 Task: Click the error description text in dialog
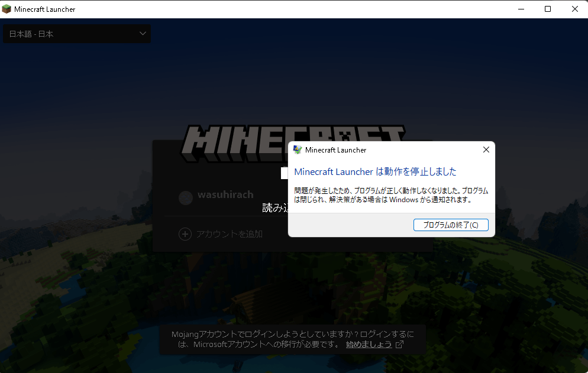(x=391, y=195)
